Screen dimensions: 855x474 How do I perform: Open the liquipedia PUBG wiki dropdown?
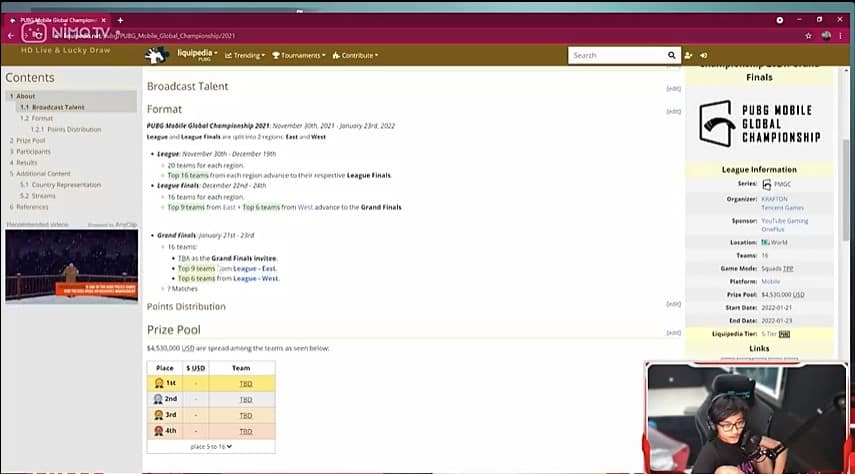197,55
